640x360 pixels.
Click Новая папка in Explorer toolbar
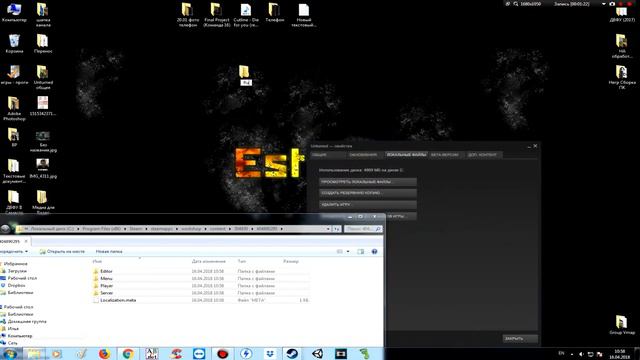[109, 251]
